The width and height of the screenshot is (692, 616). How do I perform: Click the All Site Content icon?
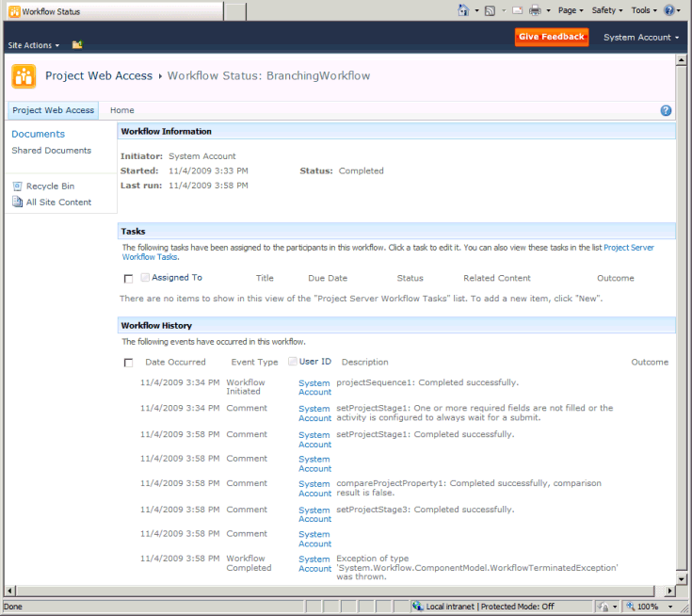point(17,203)
